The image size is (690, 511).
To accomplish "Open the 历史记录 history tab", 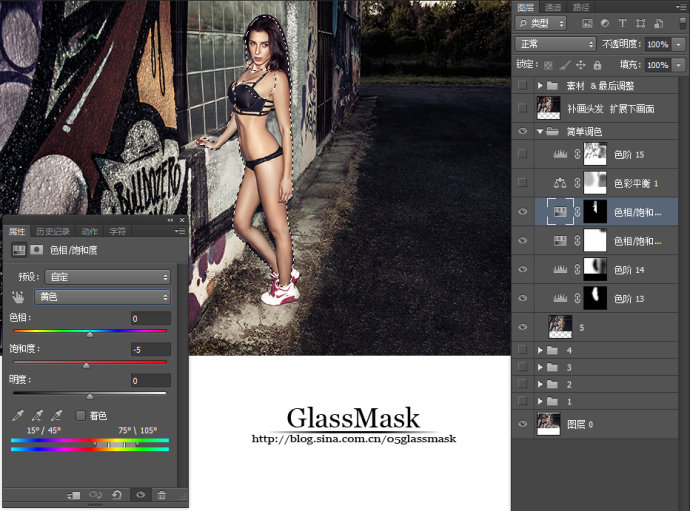I will [x=53, y=231].
